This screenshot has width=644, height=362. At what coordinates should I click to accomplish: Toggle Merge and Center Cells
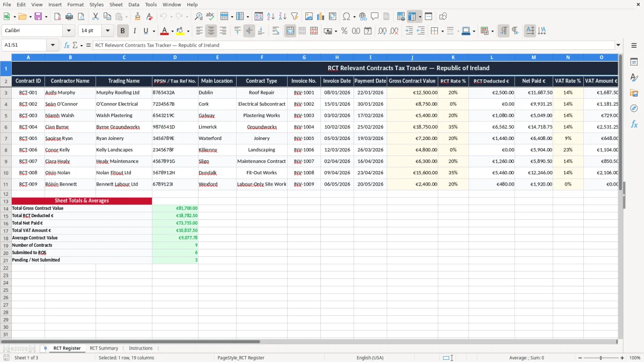coord(290,31)
